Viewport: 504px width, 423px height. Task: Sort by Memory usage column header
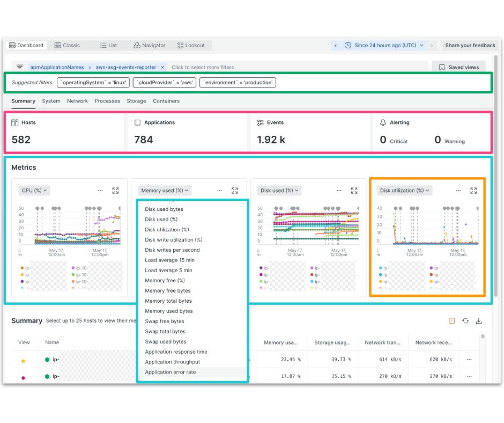[x=281, y=342]
